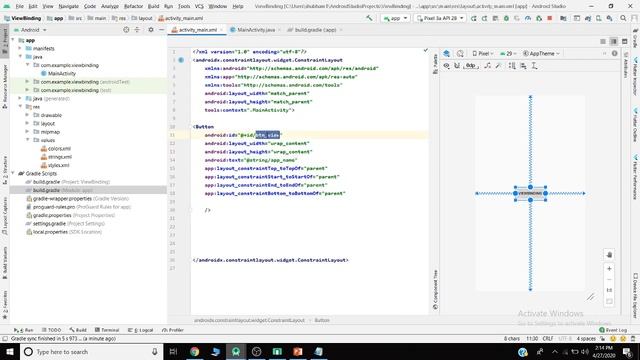
Task: Click the zoom 1:1 icon in preview
Action: [x=609, y=290]
